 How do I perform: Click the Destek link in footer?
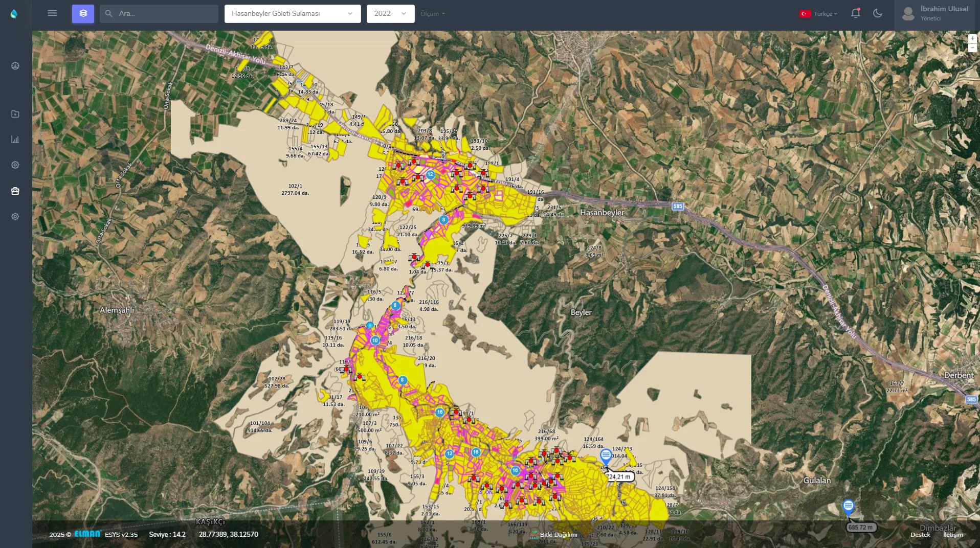pos(920,535)
